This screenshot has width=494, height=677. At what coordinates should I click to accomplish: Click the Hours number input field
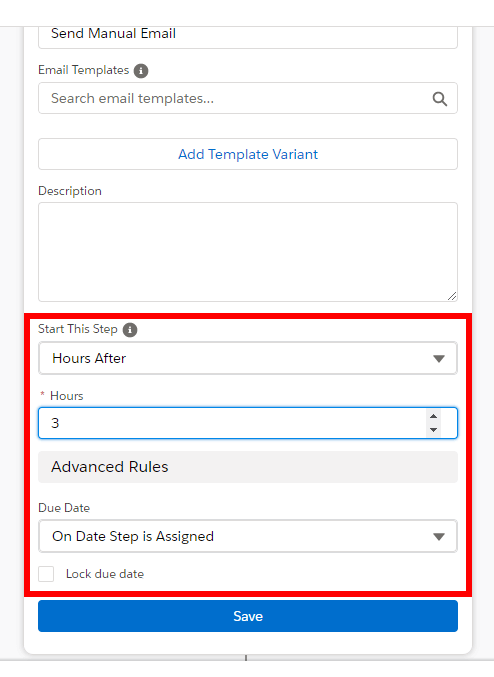(233, 423)
